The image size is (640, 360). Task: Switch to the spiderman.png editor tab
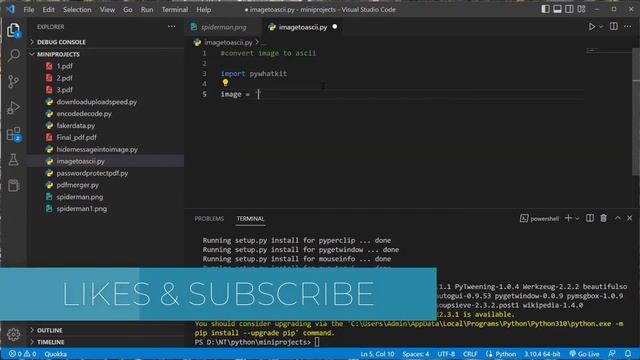coord(223,27)
